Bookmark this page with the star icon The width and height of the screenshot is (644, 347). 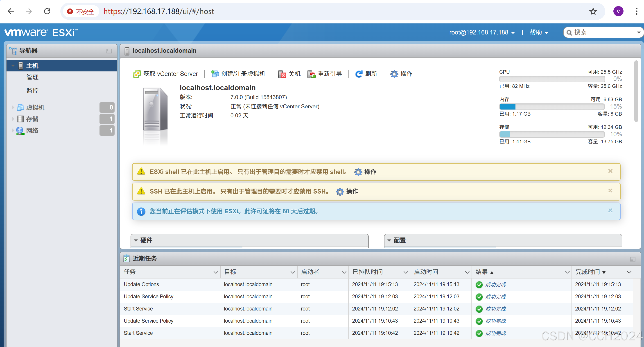[593, 11]
